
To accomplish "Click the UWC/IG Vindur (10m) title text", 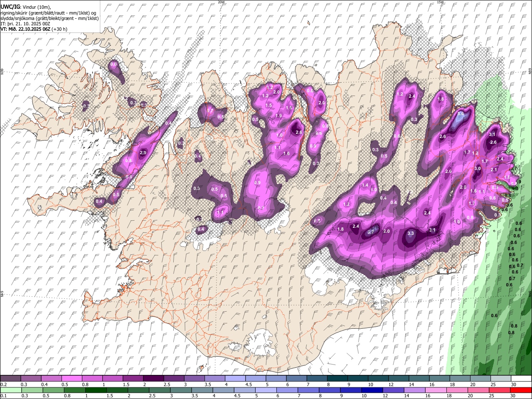I will tap(26, 7).
